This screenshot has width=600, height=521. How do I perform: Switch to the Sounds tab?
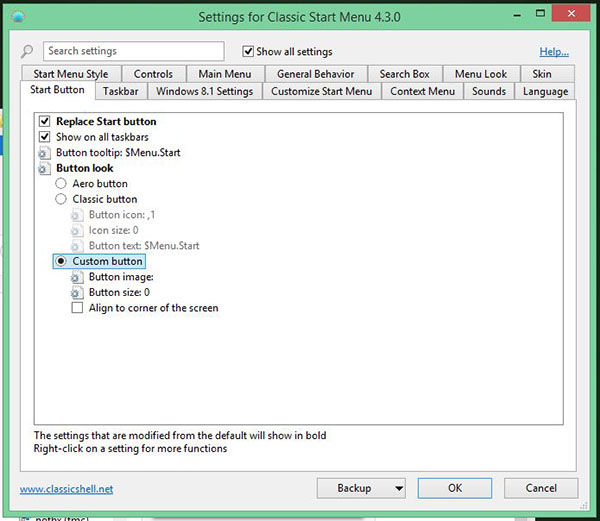point(489,92)
